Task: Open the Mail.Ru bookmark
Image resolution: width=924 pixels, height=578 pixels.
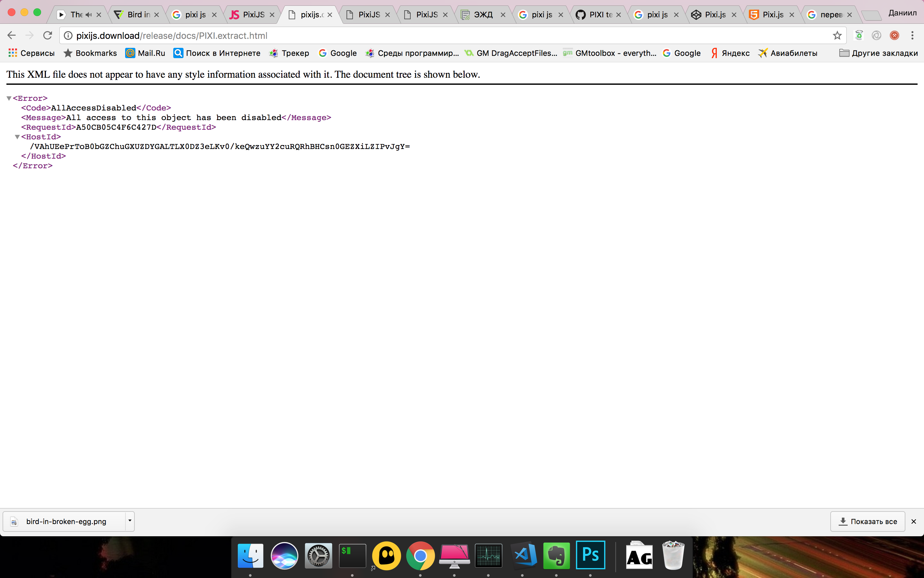Action: 145,53
